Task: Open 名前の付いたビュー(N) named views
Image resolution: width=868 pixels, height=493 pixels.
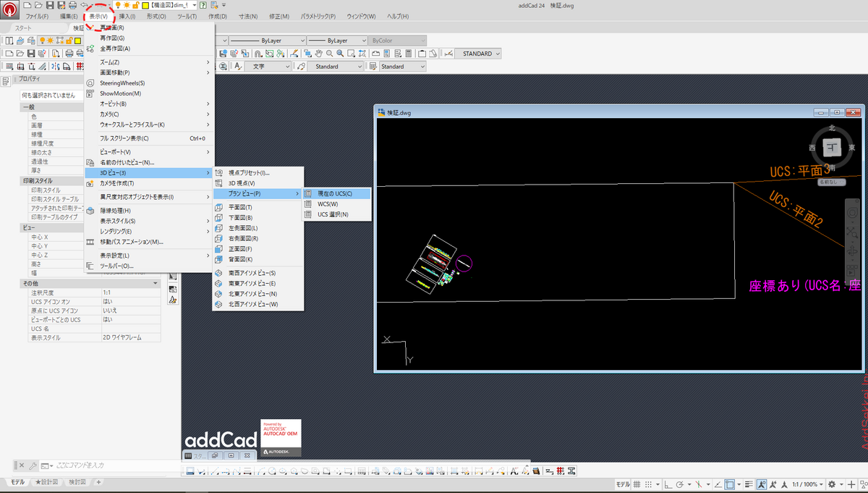Action: (149, 163)
